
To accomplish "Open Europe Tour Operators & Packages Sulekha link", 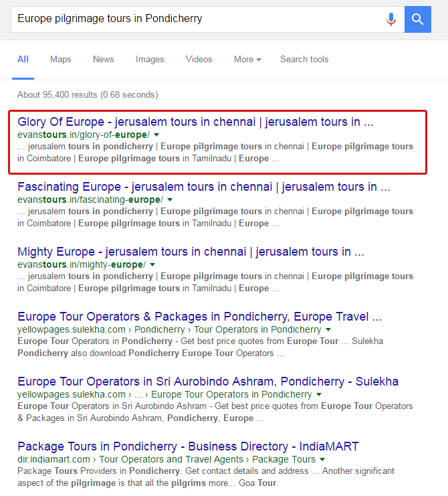I will click(199, 317).
